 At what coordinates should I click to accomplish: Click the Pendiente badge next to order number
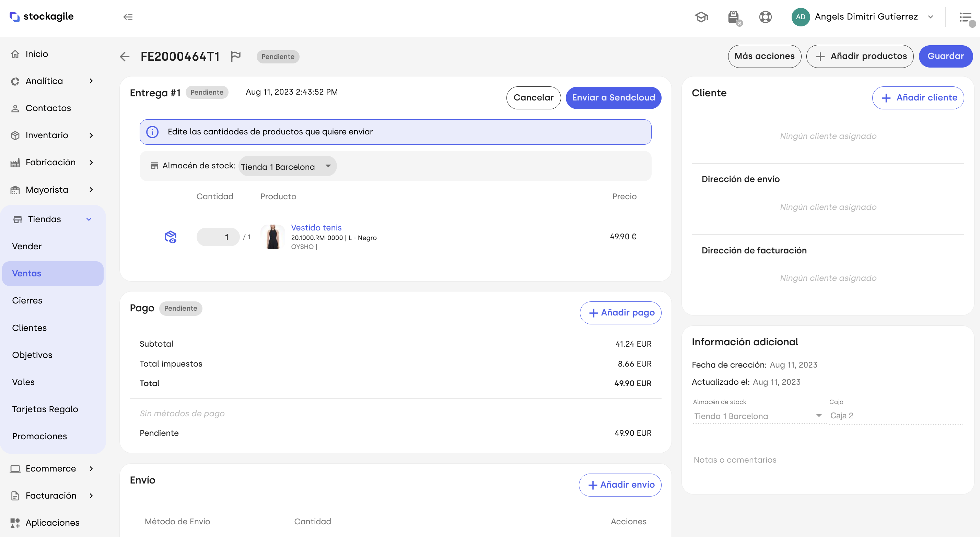[278, 57]
